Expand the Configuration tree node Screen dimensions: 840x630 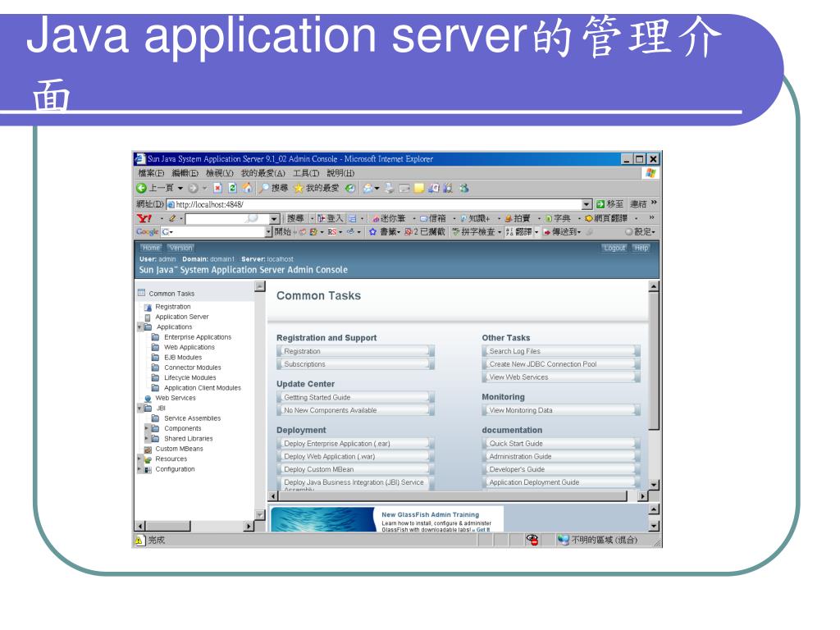tap(139, 469)
